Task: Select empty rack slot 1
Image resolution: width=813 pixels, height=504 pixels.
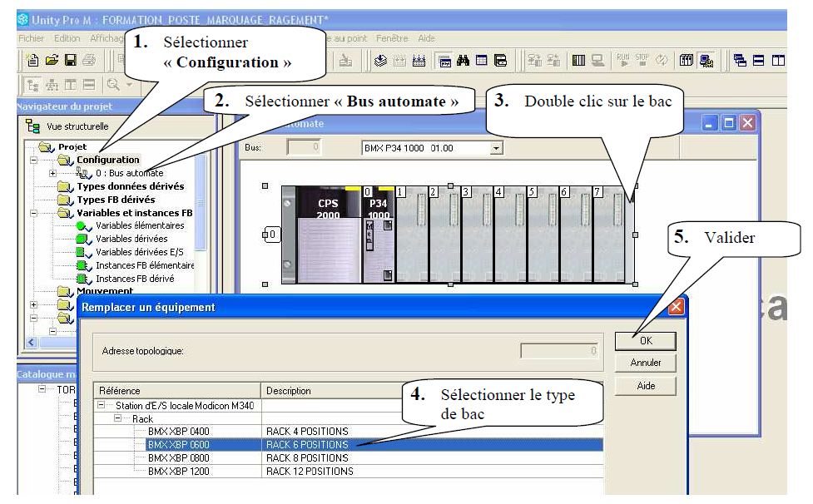Action: pyautogui.click(x=412, y=235)
